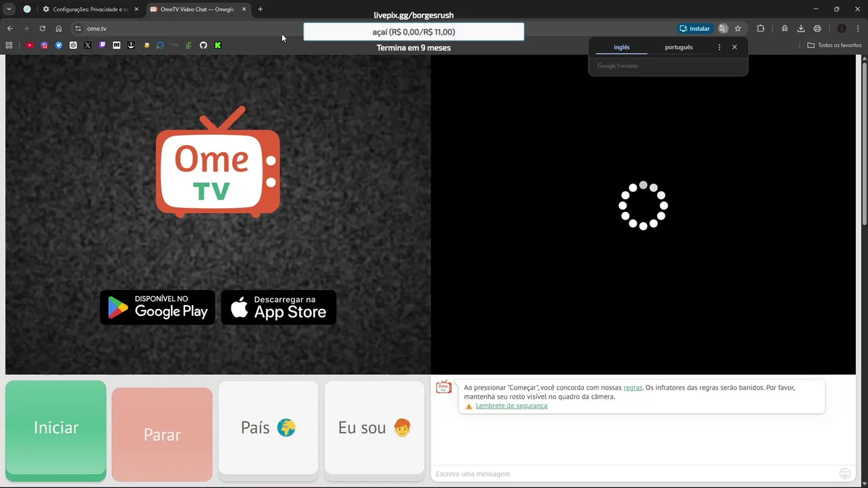Open the white m-logo bookmark after Twitch

(117, 45)
